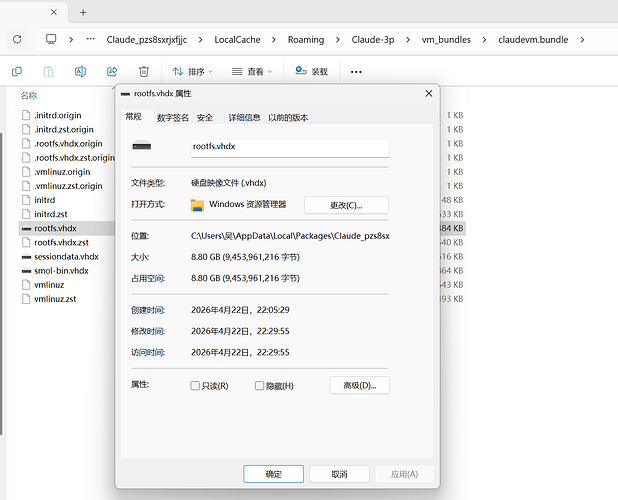
Task: Close the rootfs.vhdx properties dialog
Action: (x=429, y=93)
